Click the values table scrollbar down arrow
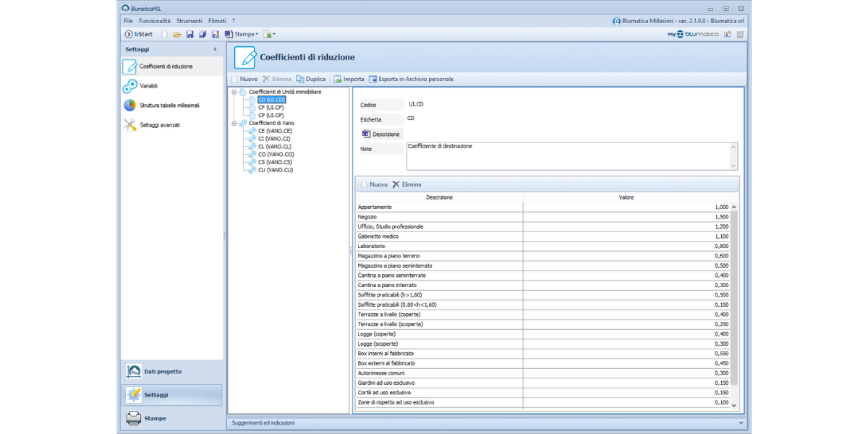Screen dimensions: 868x434 [734, 406]
